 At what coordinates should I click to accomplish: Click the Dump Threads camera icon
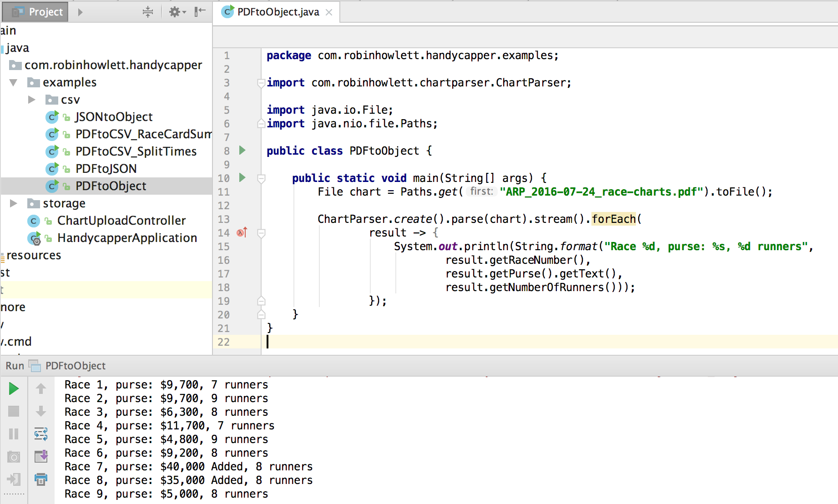[14, 457]
